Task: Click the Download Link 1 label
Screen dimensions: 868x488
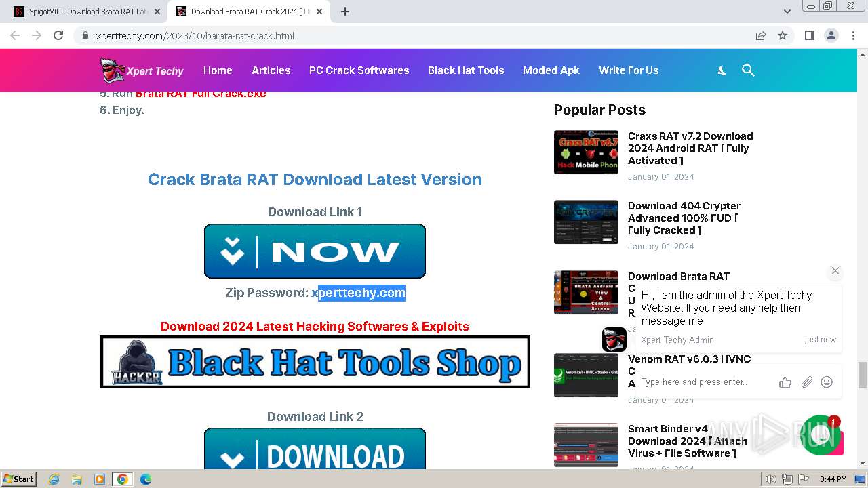Action: click(315, 212)
